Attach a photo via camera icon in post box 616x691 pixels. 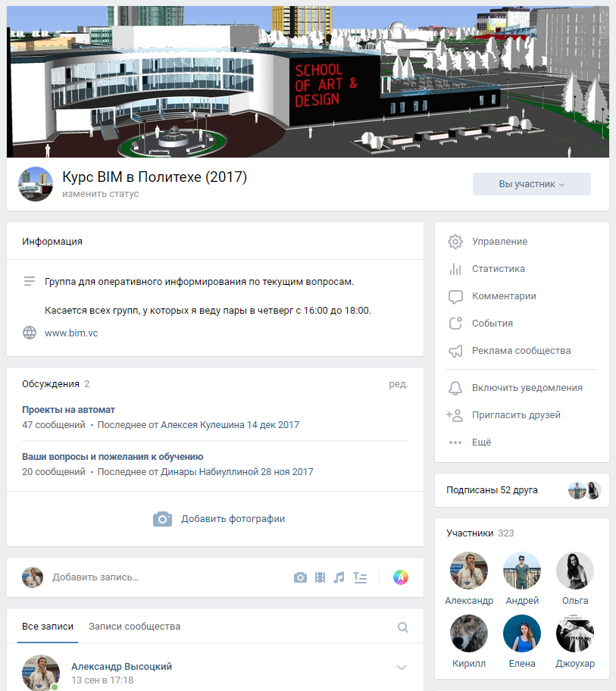point(301,577)
